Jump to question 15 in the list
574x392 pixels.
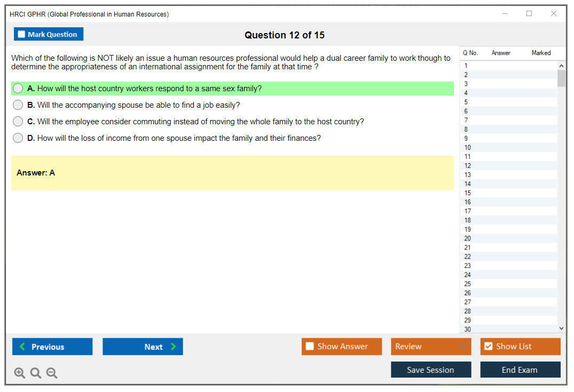(x=468, y=193)
